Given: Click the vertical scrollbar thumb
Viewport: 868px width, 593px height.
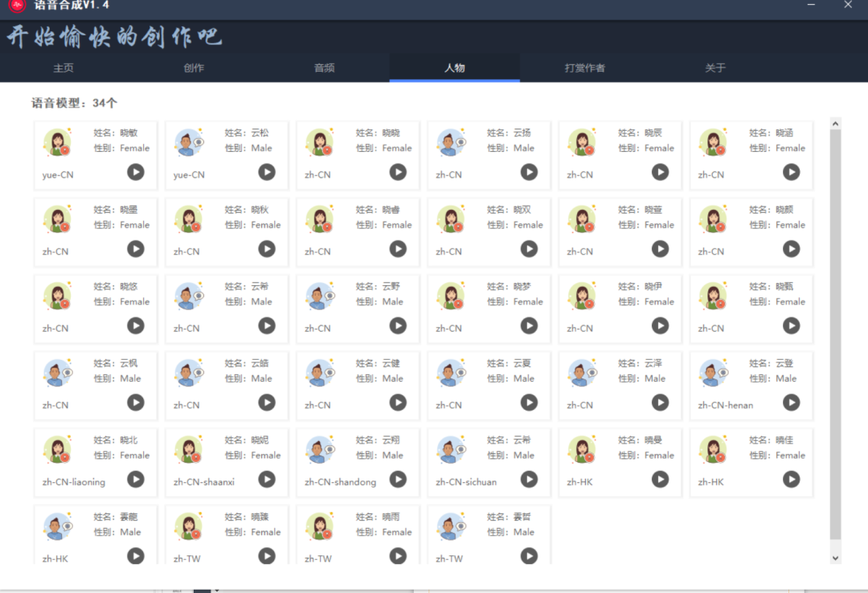Looking at the screenshot, I should point(835,334).
